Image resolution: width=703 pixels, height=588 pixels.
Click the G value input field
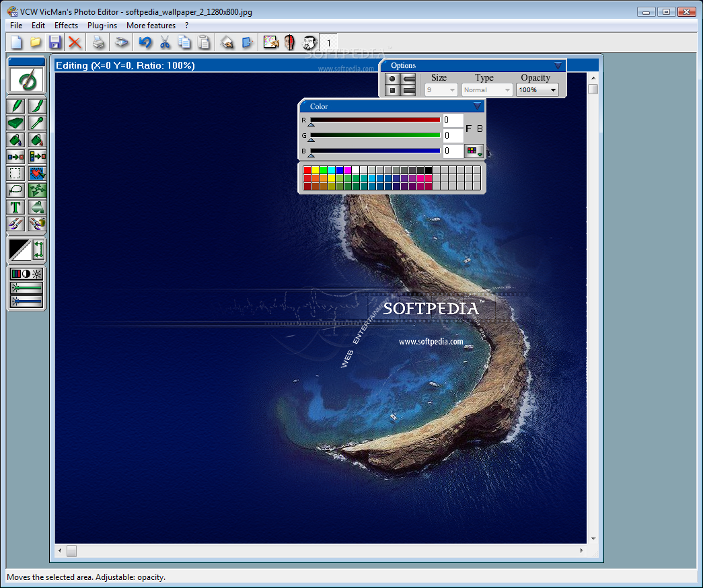pyautogui.click(x=453, y=135)
